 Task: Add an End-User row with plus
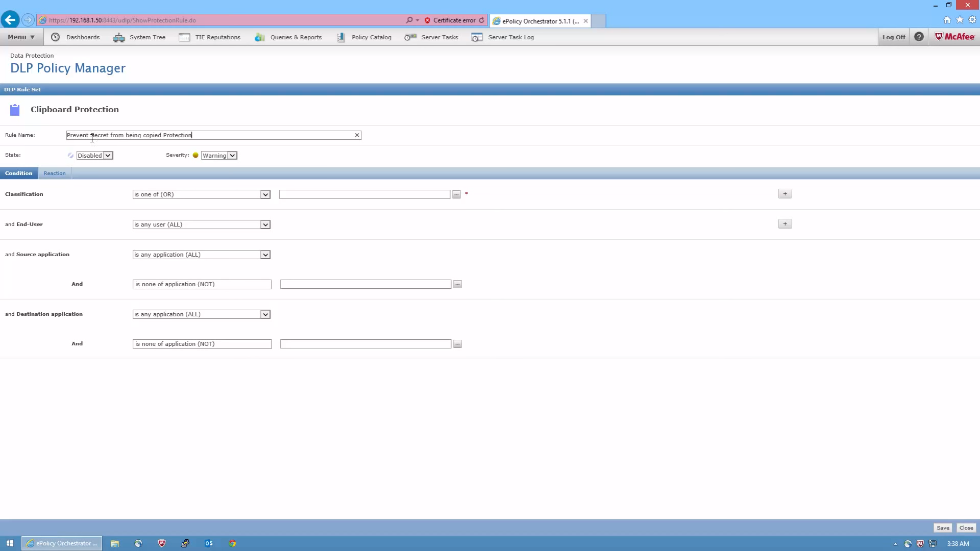pos(785,224)
